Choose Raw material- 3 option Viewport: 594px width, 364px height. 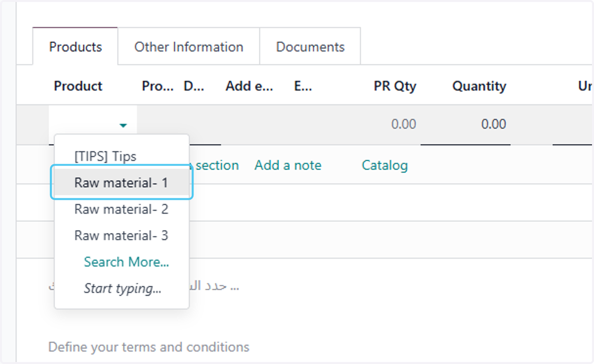pos(122,235)
